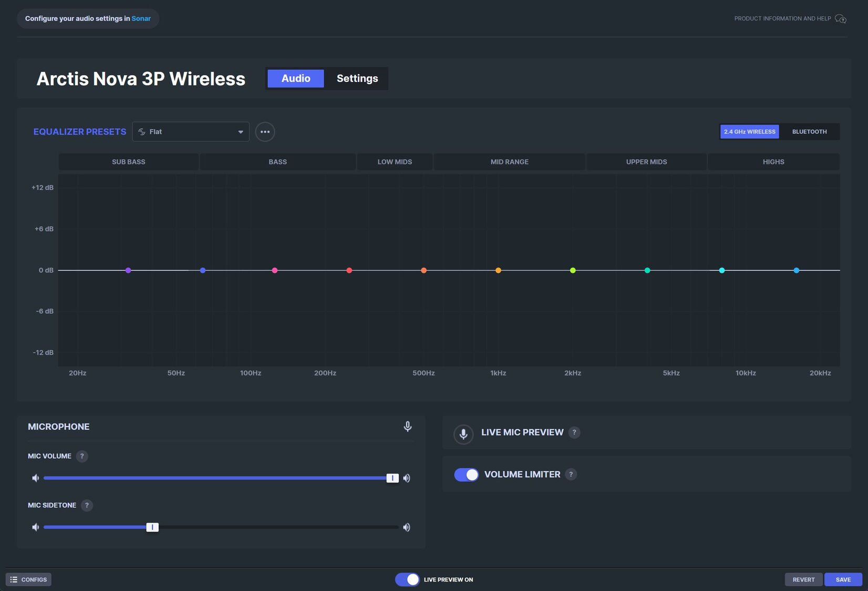Screen dimensions: 868x591
Task: Click the Mic Volume slider handle
Action: tap(392, 478)
